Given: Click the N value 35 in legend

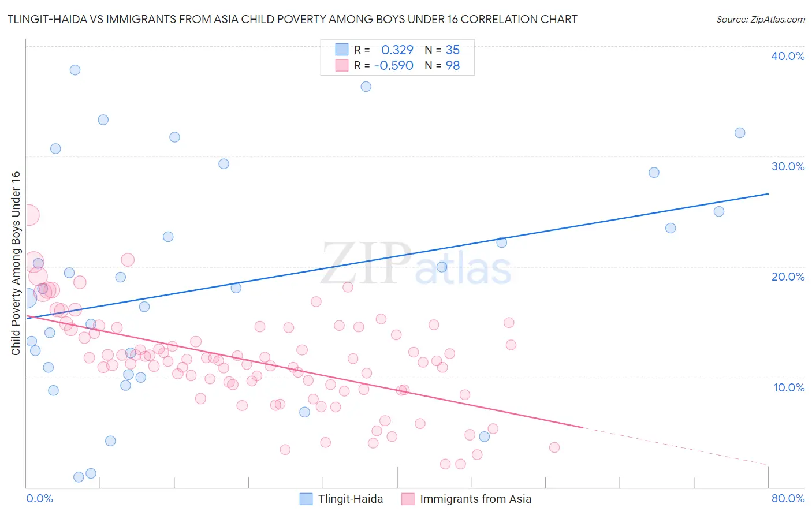Looking at the screenshot, I should pyautogui.click(x=453, y=50).
